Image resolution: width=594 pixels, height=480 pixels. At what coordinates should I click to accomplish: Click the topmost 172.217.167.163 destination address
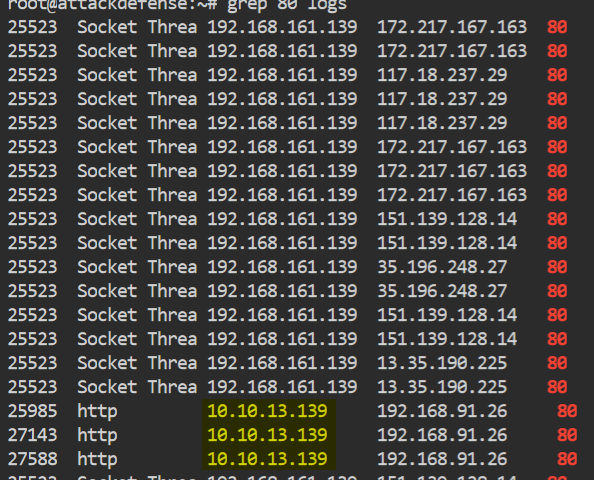452,27
